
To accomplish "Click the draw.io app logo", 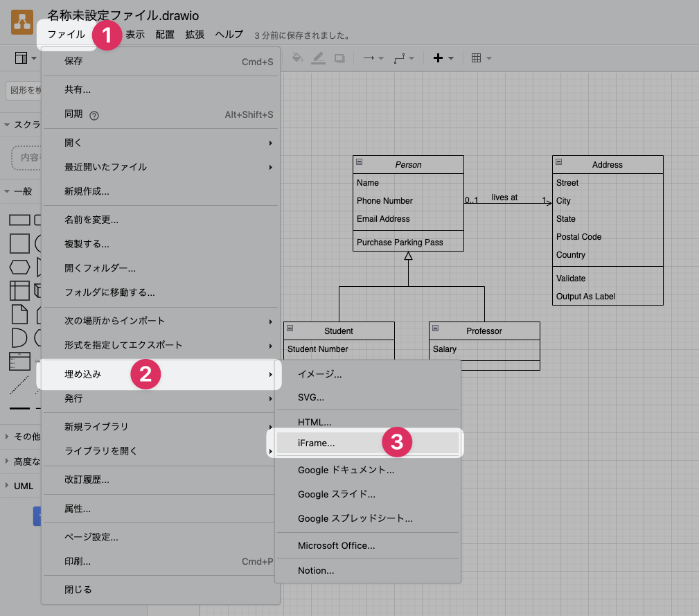I will [23, 23].
